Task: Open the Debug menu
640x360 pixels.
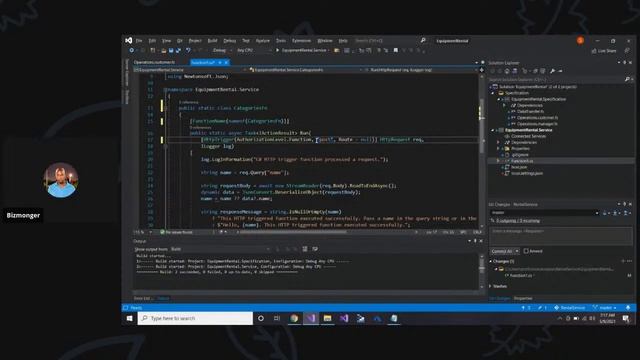Action: (230, 41)
